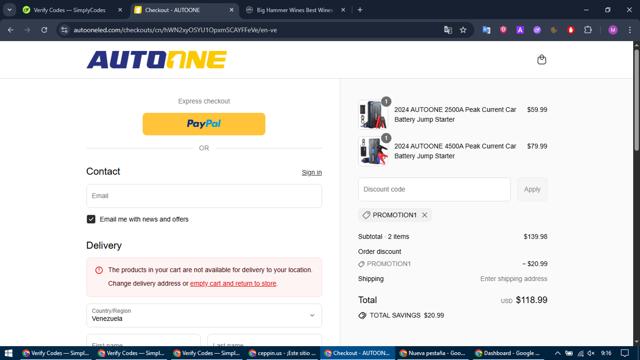This screenshot has height=360, width=640.
Task: Click the $118.99 total amount
Action: tap(531, 300)
